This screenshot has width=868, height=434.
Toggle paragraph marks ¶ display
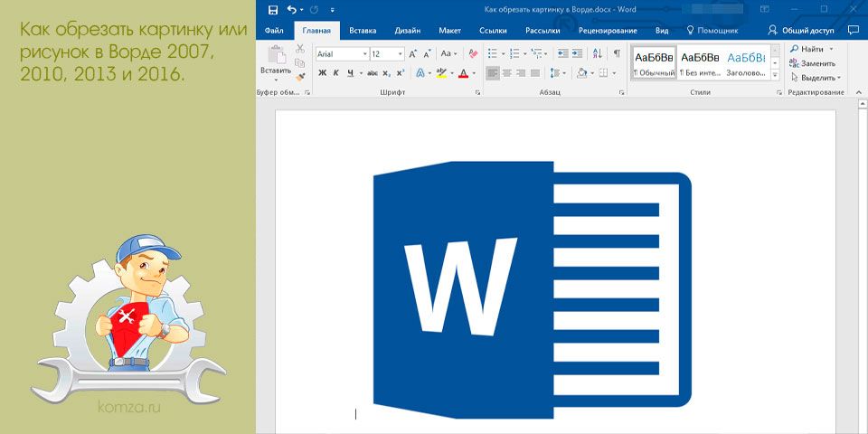click(x=617, y=54)
